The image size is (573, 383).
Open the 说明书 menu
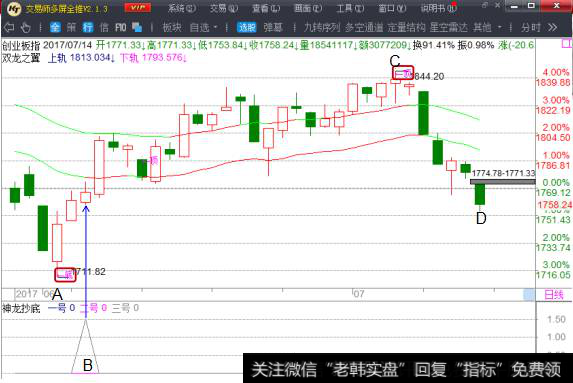439,8
